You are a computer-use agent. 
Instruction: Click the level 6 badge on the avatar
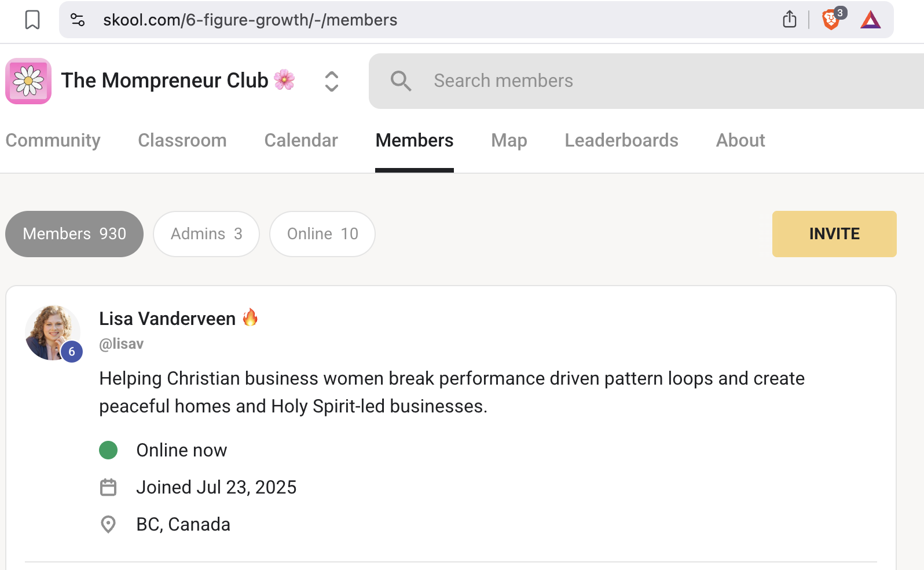point(72,352)
